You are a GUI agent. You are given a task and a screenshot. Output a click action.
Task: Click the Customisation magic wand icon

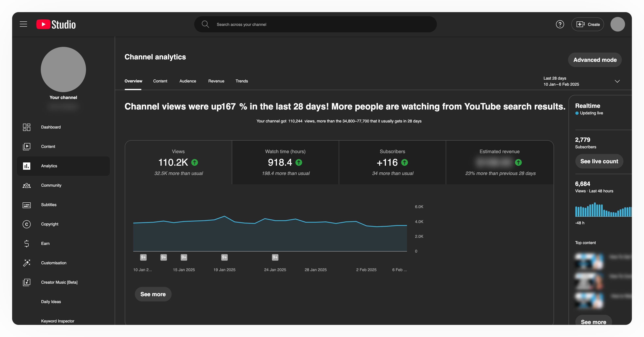(x=26, y=263)
